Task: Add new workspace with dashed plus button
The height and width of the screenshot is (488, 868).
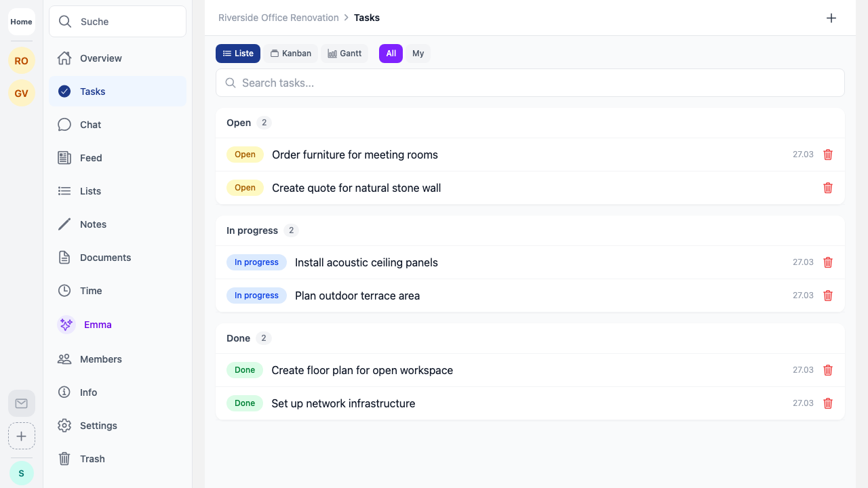Action: click(x=22, y=436)
